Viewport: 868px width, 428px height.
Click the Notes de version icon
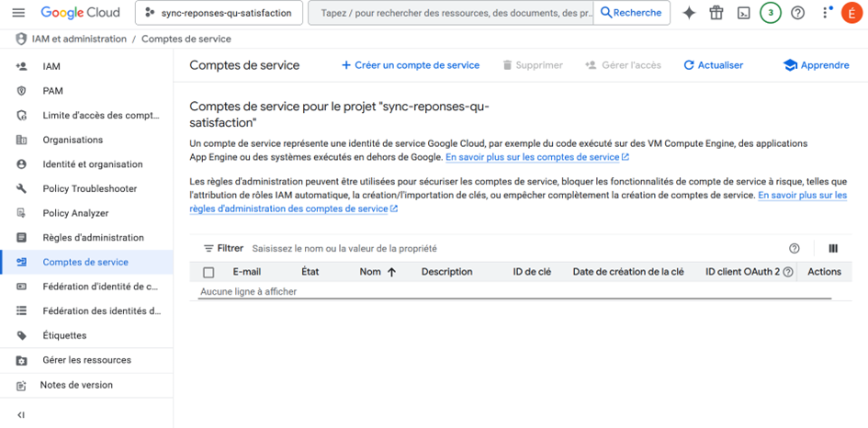[22, 386]
